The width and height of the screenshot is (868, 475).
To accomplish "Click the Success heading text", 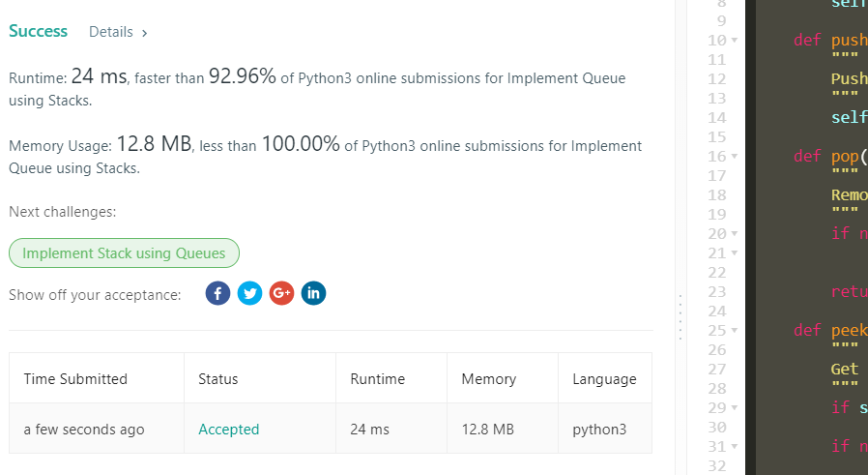I will (x=39, y=31).
